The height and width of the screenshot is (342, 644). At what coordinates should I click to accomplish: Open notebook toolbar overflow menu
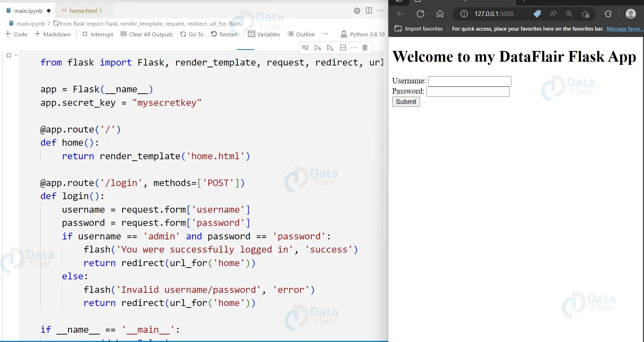(325, 34)
